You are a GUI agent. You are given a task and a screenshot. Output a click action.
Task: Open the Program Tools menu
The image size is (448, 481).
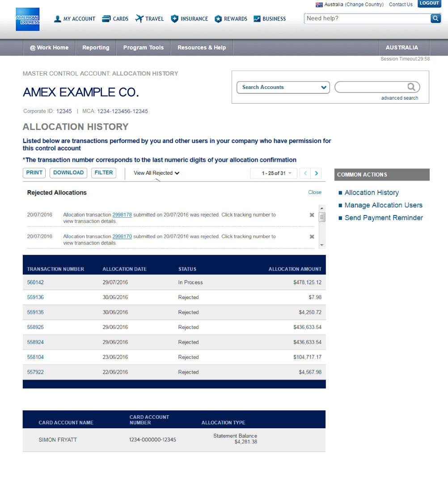(x=143, y=47)
